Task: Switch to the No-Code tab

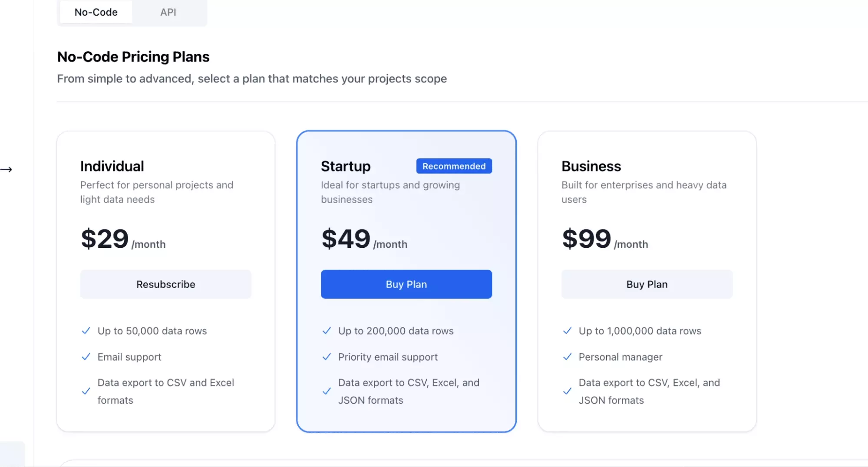Action: coord(96,12)
